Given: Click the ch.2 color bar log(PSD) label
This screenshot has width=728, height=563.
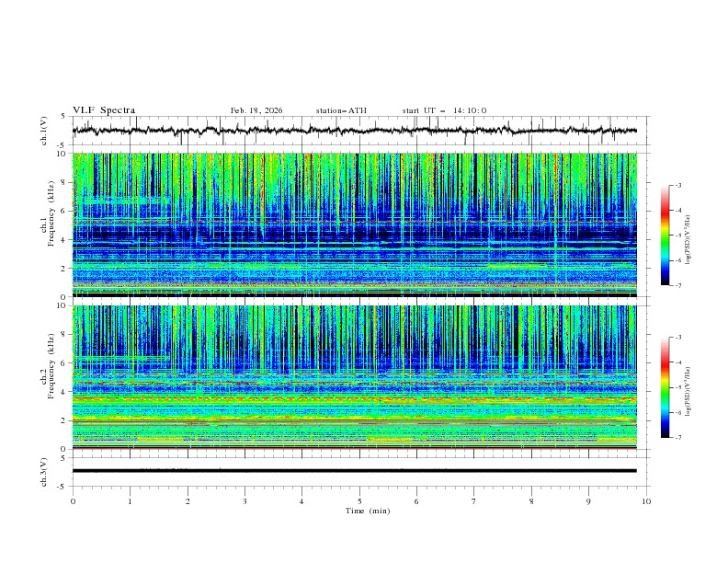Looking at the screenshot, I should pos(688,392).
